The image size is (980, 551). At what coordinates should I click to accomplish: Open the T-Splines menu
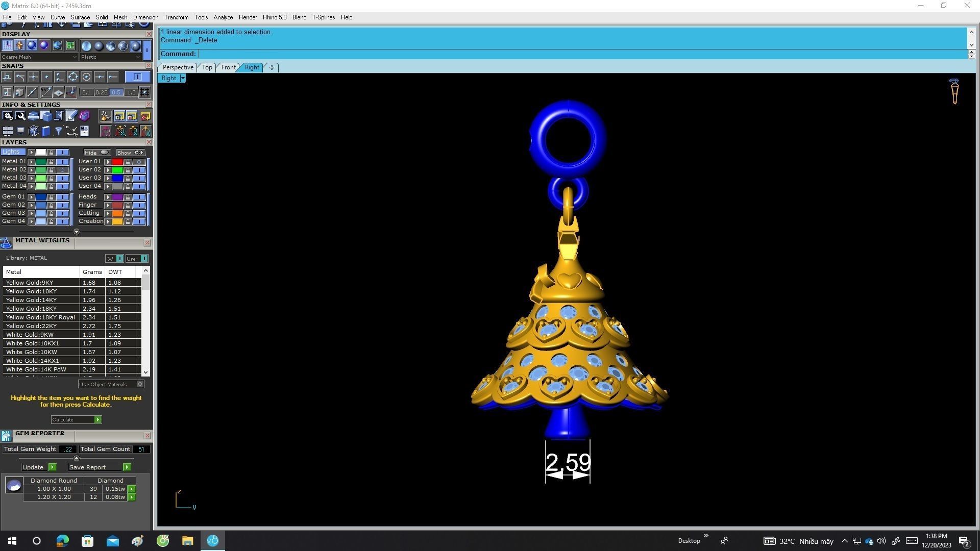[x=324, y=17]
